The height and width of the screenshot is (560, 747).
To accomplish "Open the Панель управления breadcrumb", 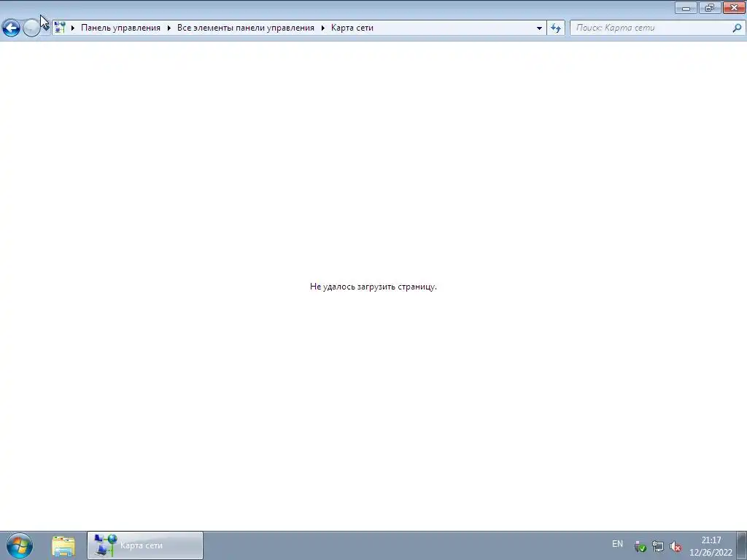I will tap(120, 28).
